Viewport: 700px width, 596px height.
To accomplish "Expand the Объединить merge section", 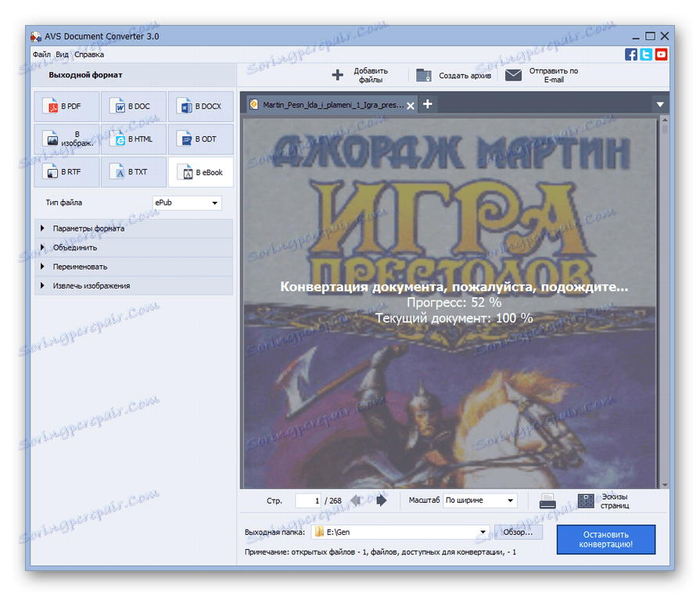I will click(x=134, y=247).
